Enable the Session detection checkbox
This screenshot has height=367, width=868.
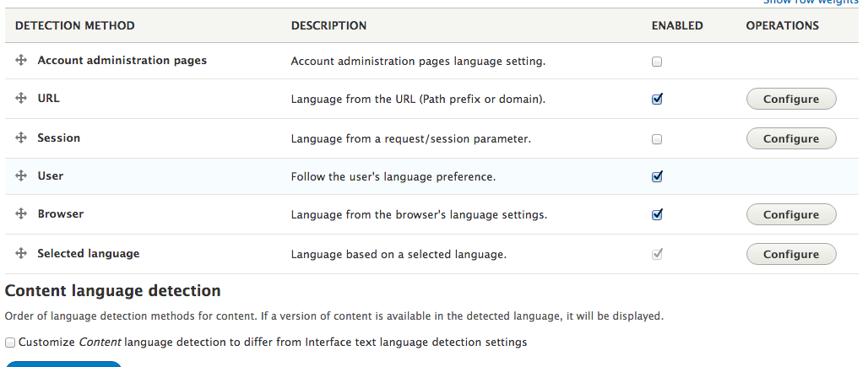pos(657,139)
